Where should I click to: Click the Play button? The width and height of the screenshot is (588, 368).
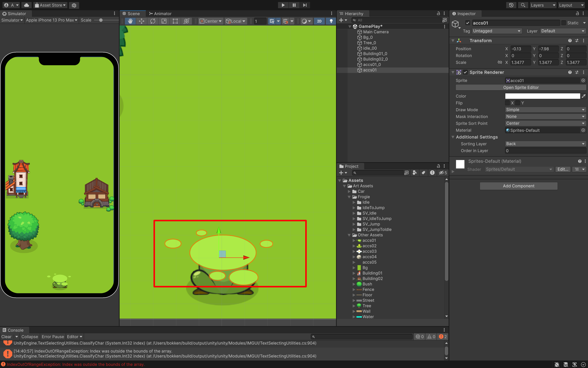[x=283, y=5]
